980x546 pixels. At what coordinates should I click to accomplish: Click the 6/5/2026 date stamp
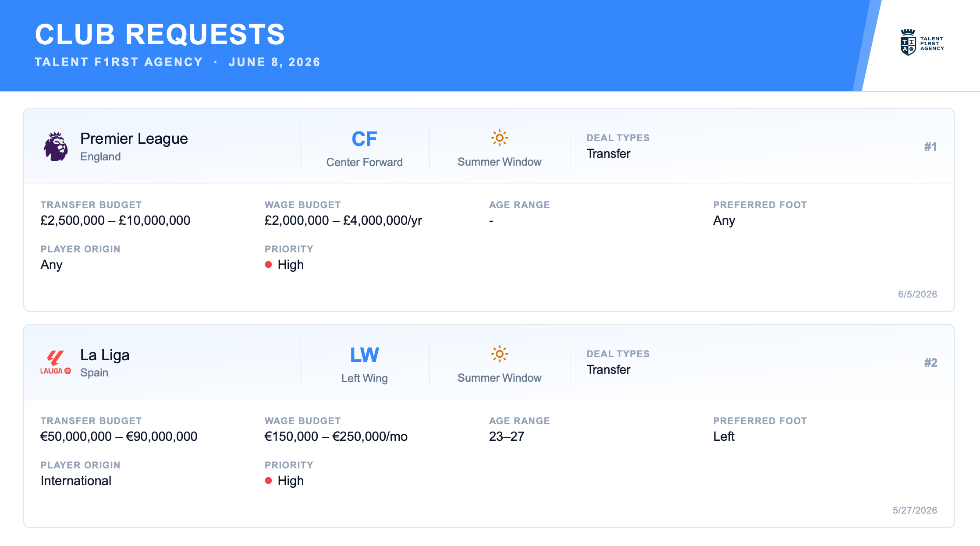click(917, 294)
